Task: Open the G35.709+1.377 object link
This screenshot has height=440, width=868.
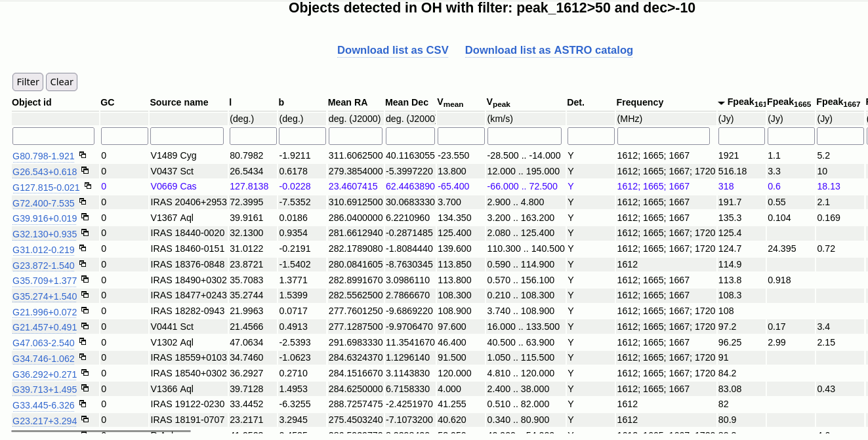Action: pos(45,281)
